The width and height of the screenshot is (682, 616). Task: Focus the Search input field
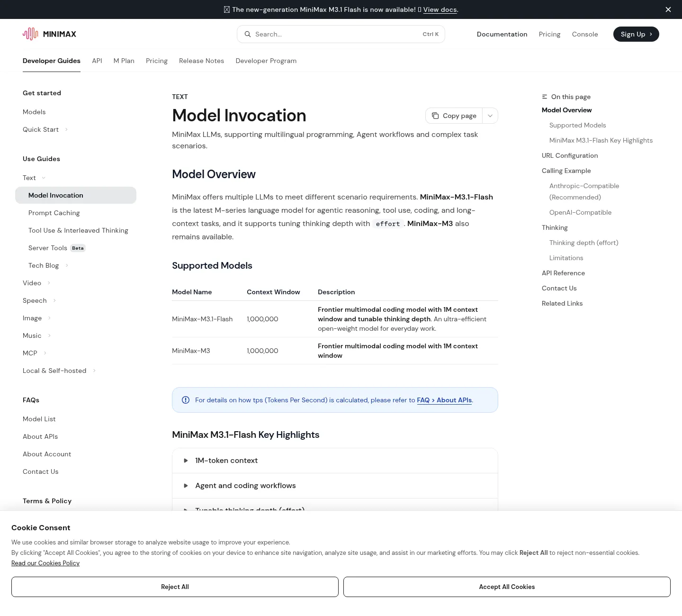341,34
